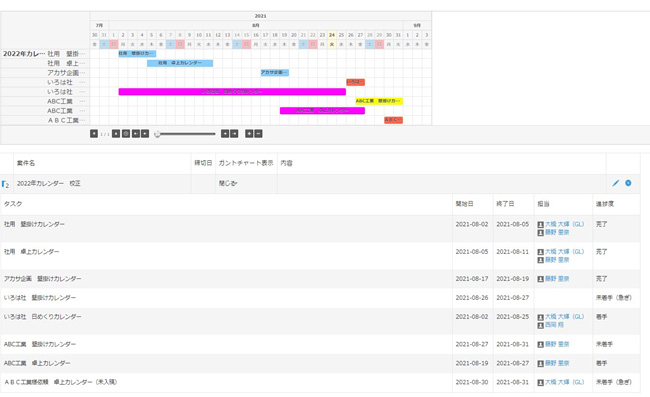Click the yellow ABC工業 壁掛け Gantt bar

pyautogui.click(x=379, y=101)
